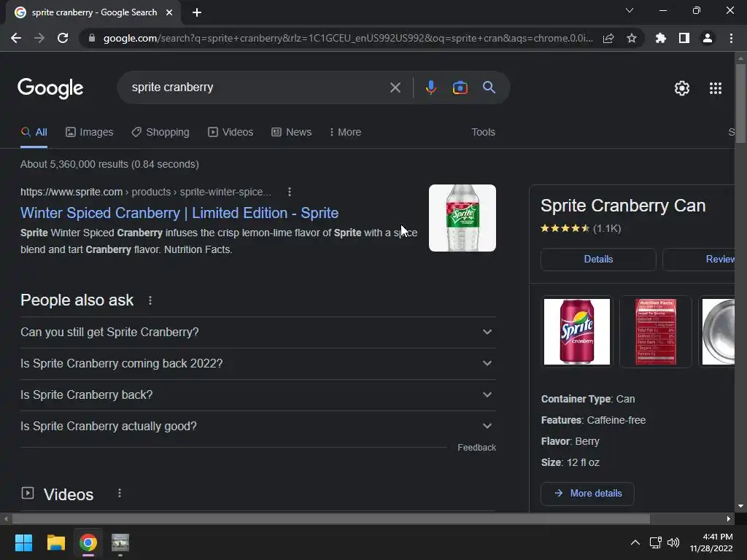This screenshot has width=747, height=560.
Task: Open File Explorer from taskbar
Action: pyautogui.click(x=55, y=542)
